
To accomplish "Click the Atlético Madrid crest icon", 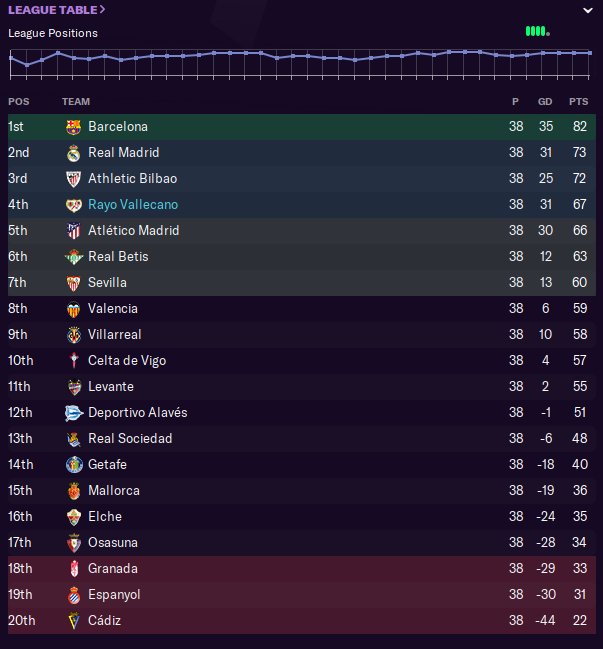I will [x=73, y=231].
